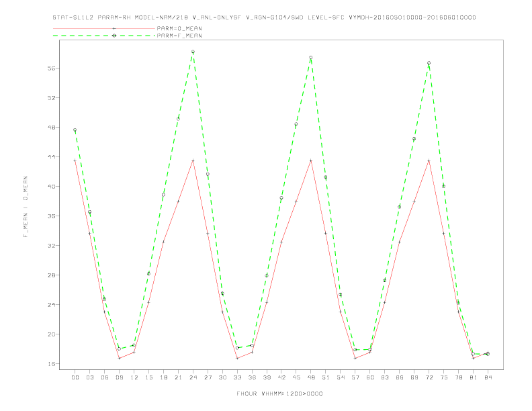
Task: Click the x-axis tick label 84
Action: pyautogui.click(x=488, y=377)
